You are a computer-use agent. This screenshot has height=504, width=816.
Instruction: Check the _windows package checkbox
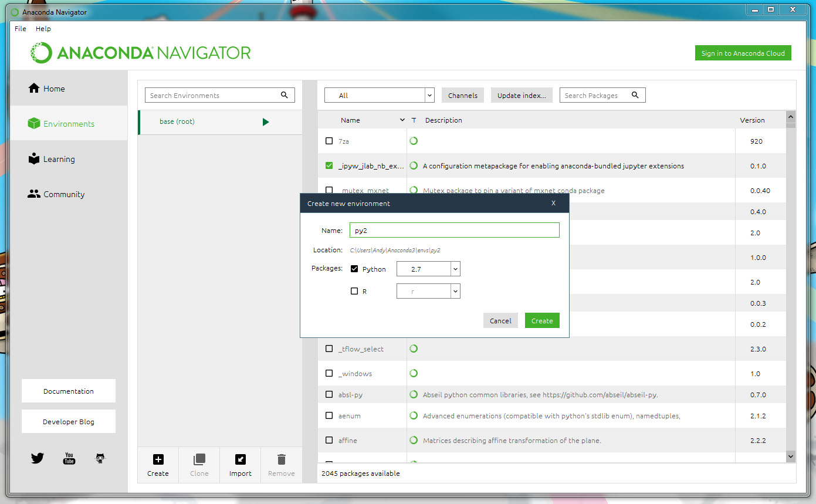(329, 373)
